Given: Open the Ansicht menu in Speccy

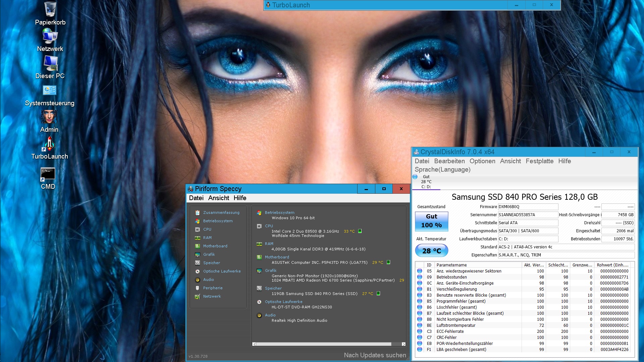Looking at the screenshot, I should (218, 198).
